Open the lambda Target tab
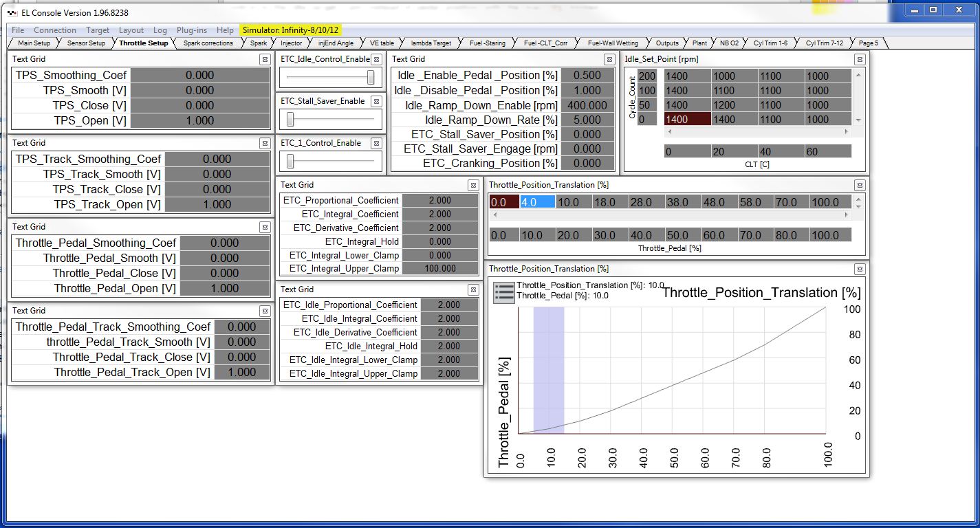Screen dimensions: 980x528 coord(431,43)
